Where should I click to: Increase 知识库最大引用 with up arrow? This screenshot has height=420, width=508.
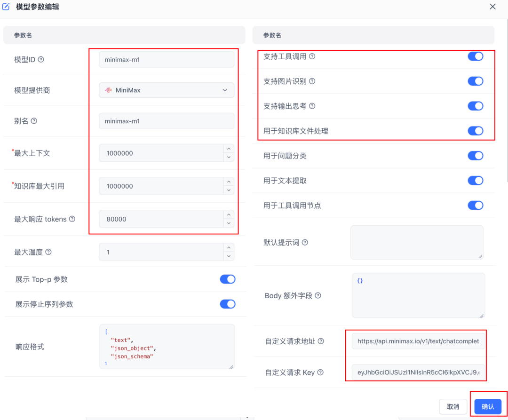coord(229,182)
